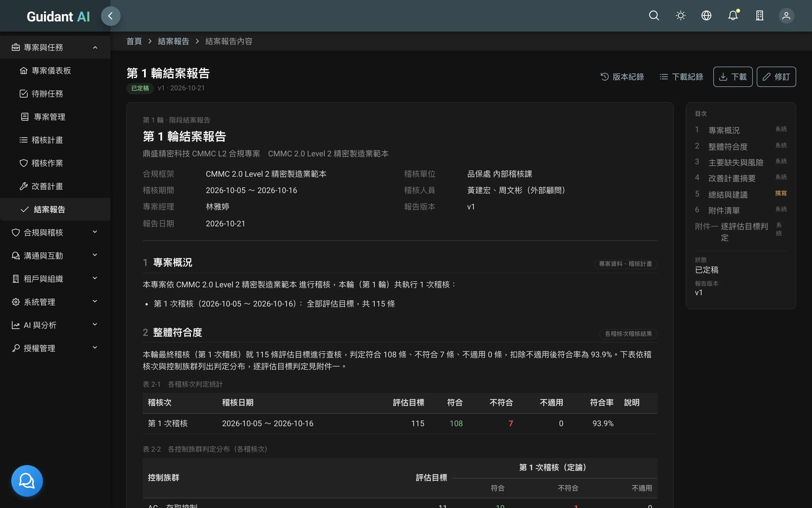This screenshot has width=812, height=508.
Task: Open language selector globe icon
Action: click(706, 16)
